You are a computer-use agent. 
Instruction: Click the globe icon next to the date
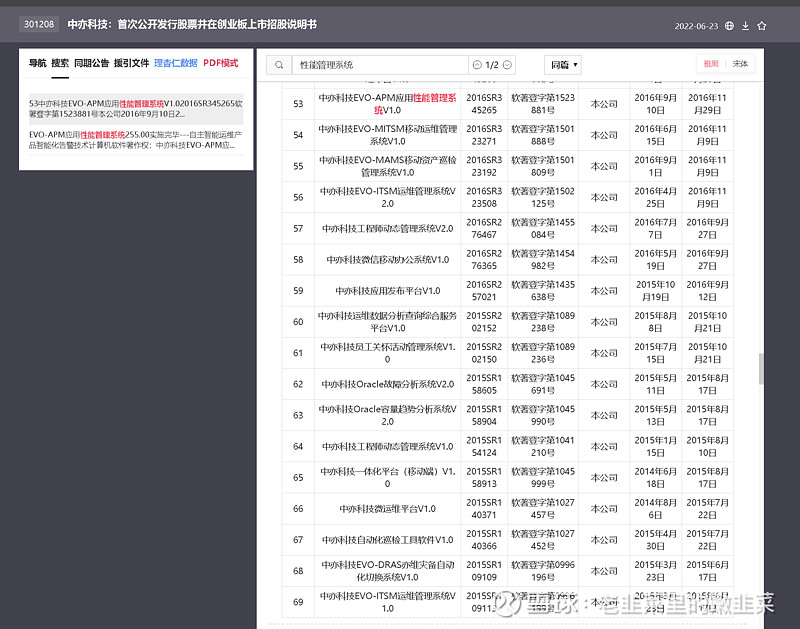click(x=729, y=25)
